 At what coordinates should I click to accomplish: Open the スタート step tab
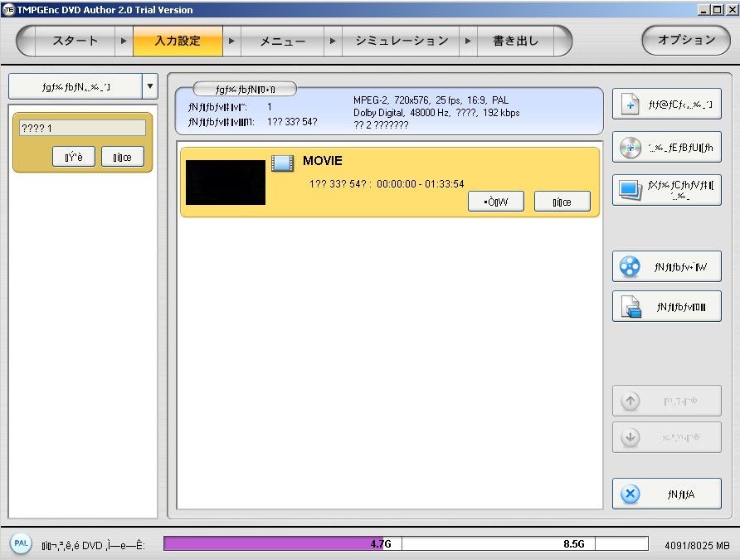[75, 41]
